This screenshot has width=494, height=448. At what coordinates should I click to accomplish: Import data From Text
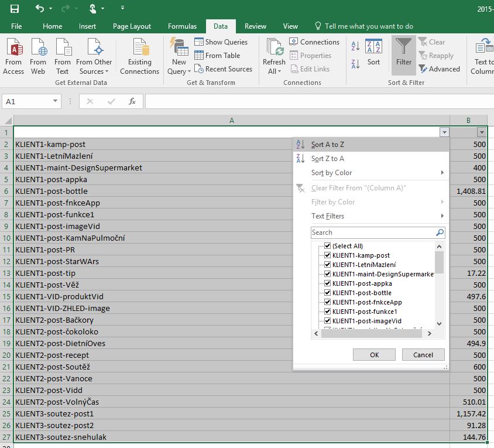(x=63, y=57)
